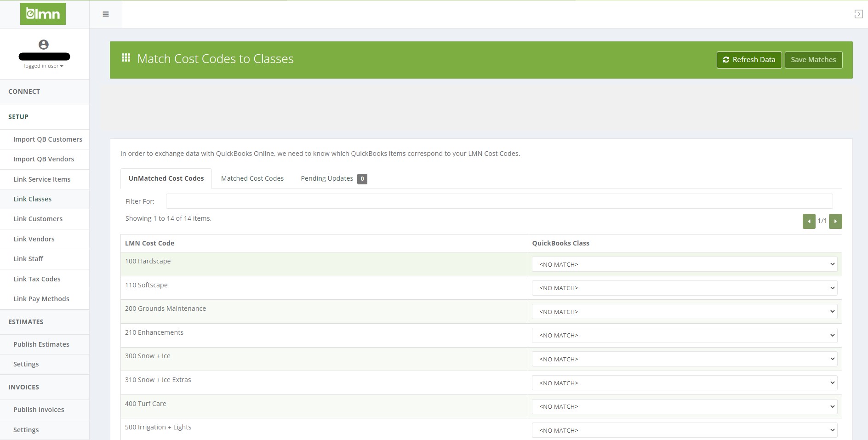Switch to Matched Cost Codes tab
Viewport: 868px width, 440px height.
[252, 178]
